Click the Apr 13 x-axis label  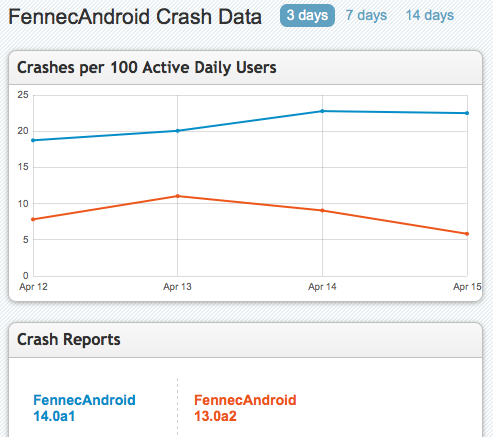[177, 287]
